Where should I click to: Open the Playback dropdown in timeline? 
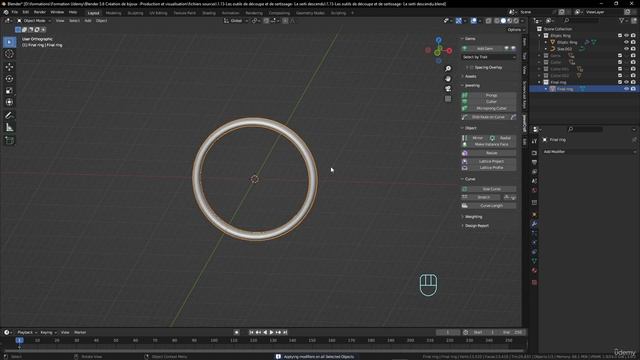[x=27, y=332]
